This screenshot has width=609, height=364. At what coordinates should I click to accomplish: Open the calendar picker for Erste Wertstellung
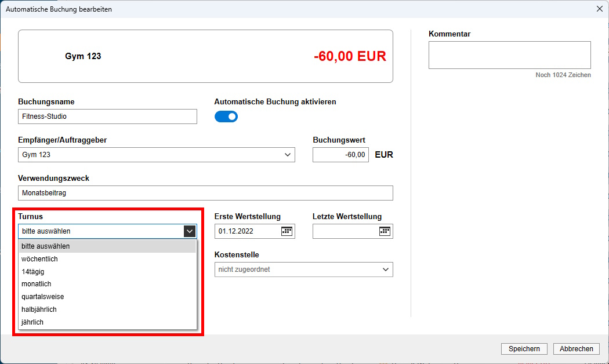pos(288,231)
